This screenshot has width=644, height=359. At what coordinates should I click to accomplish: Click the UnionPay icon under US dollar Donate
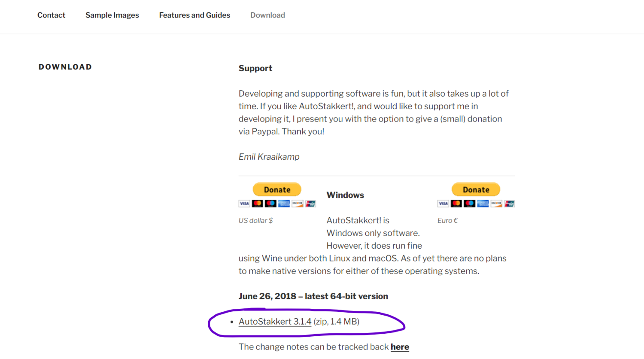[310, 204]
